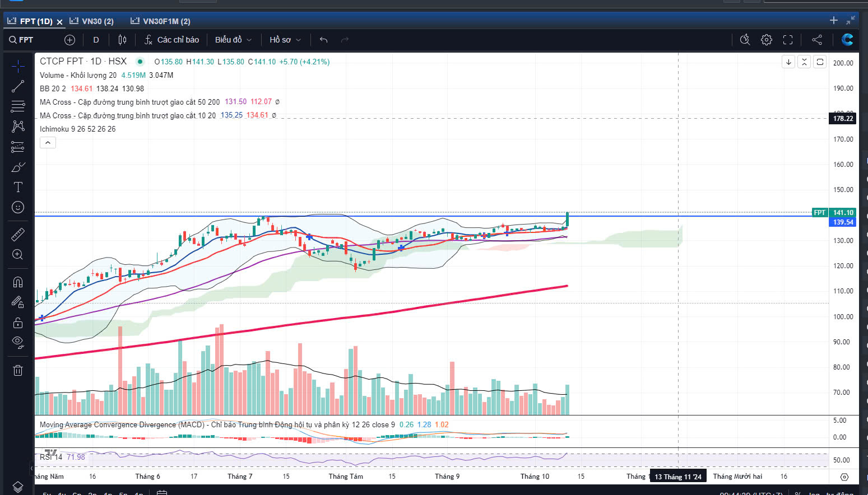The height and width of the screenshot is (495, 868).
Task: Toggle lock all drawings padlock
Action: pyautogui.click(x=18, y=323)
